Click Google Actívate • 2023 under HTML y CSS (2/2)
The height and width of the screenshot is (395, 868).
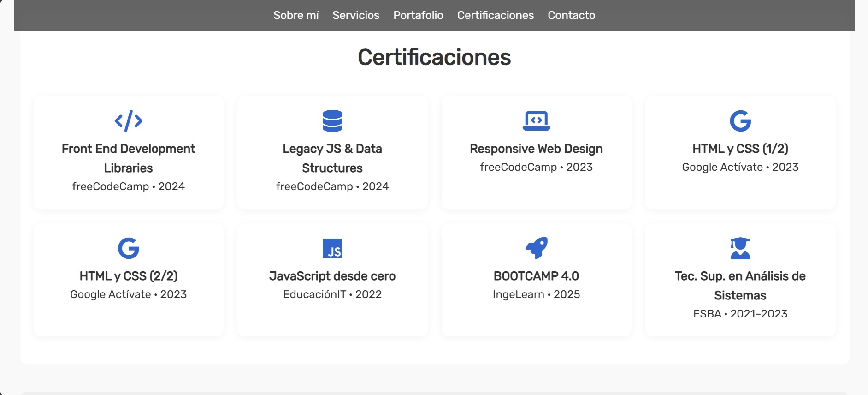tap(129, 294)
